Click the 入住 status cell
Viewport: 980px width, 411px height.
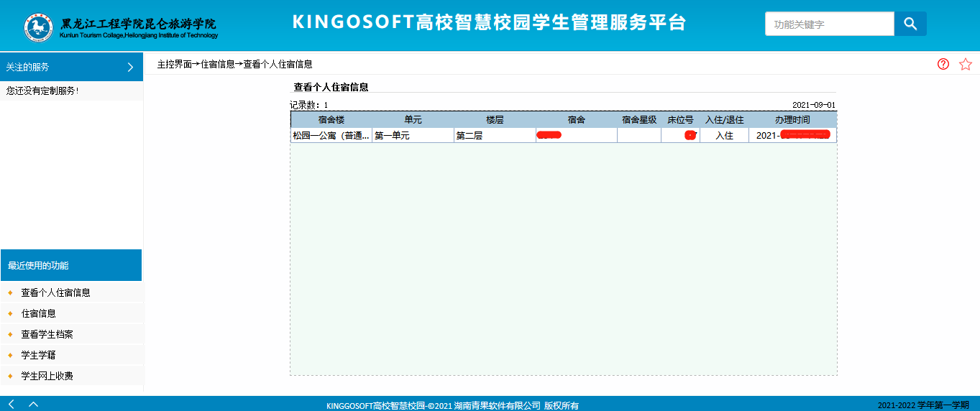click(x=724, y=135)
